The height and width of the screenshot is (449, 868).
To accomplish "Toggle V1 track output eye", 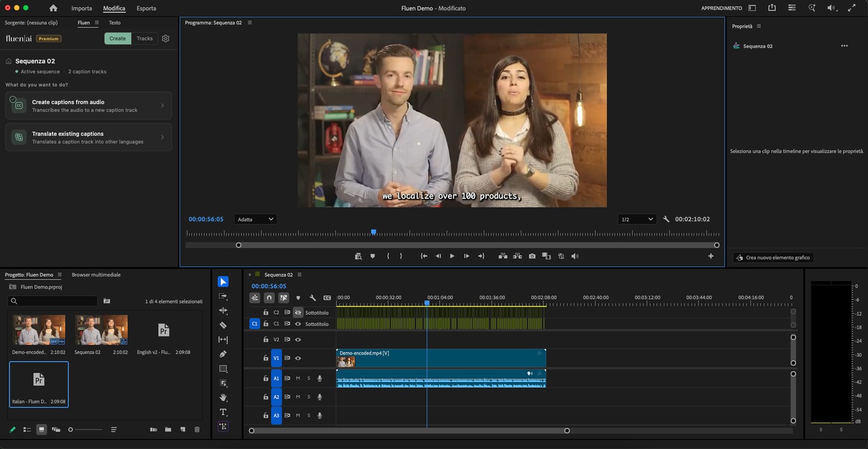I will pyautogui.click(x=298, y=358).
